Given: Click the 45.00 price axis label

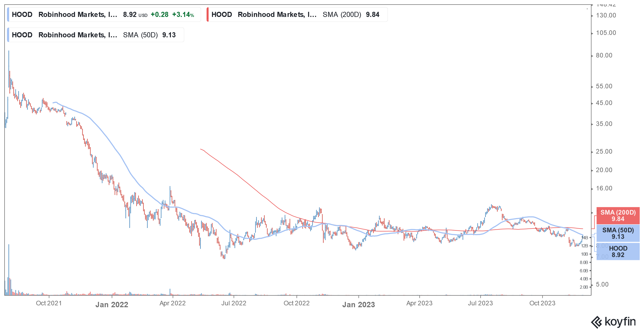Looking at the screenshot, I should (x=604, y=103).
